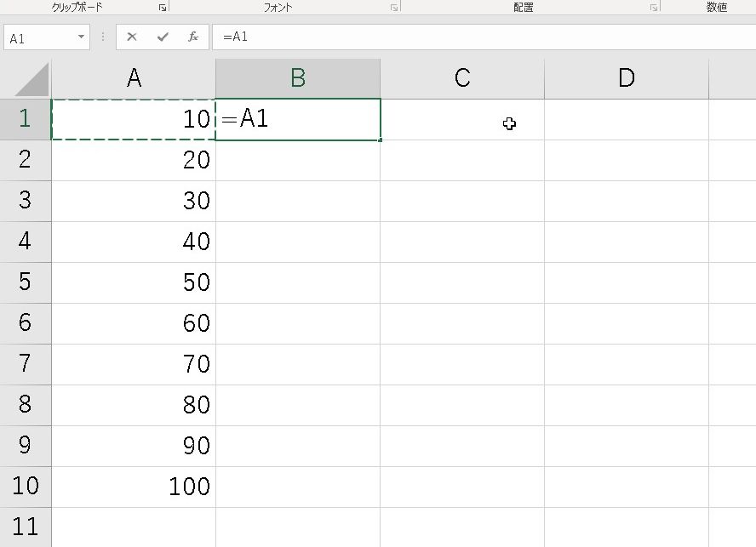Click cell A2 containing 20

(134, 160)
